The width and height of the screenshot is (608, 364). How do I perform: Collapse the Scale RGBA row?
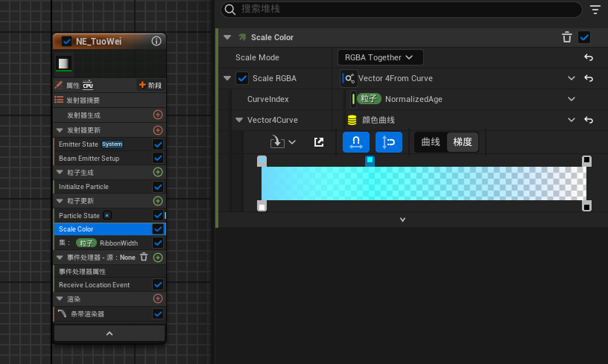coord(227,78)
